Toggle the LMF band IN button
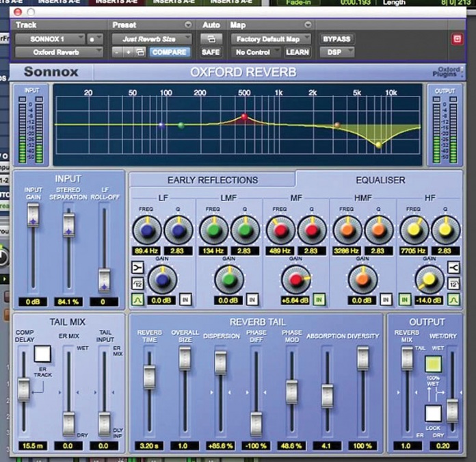 [x=252, y=300]
